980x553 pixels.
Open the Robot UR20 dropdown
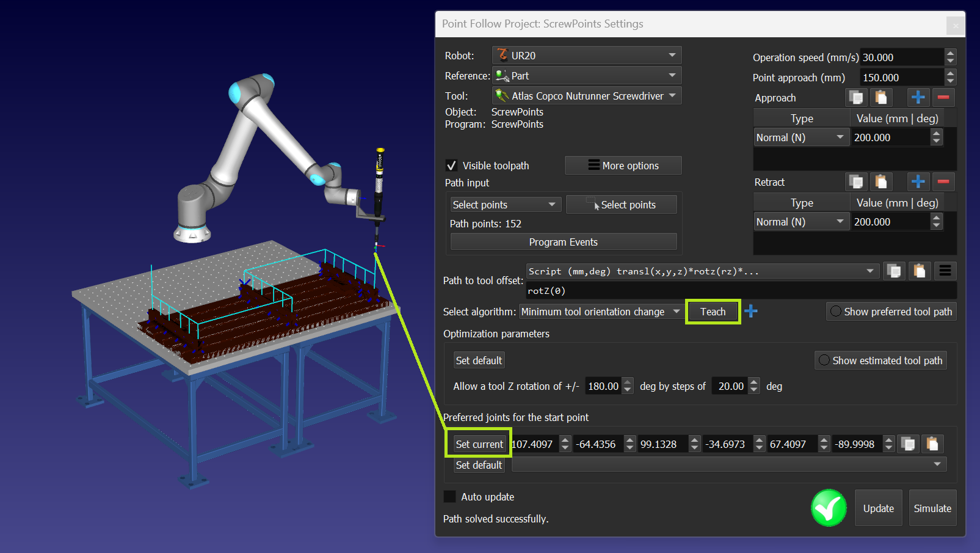(x=586, y=56)
